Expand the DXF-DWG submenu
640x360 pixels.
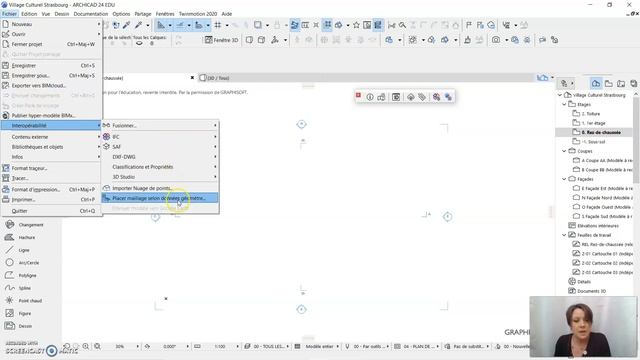(x=160, y=157)
